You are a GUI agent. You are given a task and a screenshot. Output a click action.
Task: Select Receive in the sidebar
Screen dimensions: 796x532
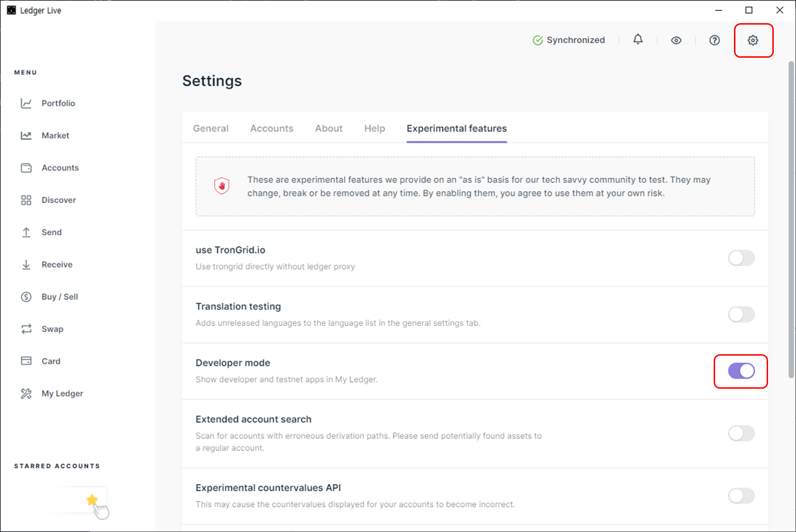57,264
